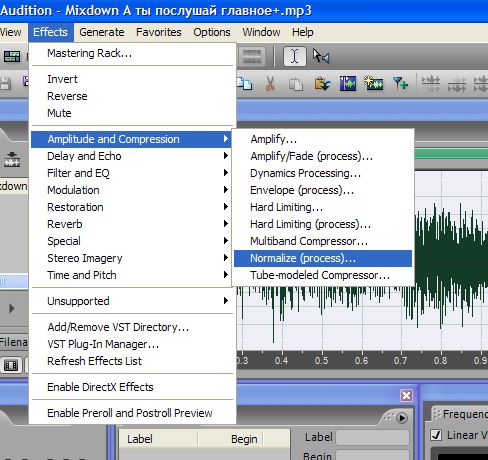Image resolution: width=488 pixels, height=460 pixels.
Task: Apply the Reverse effect
Action: click(x=133, y=96)
